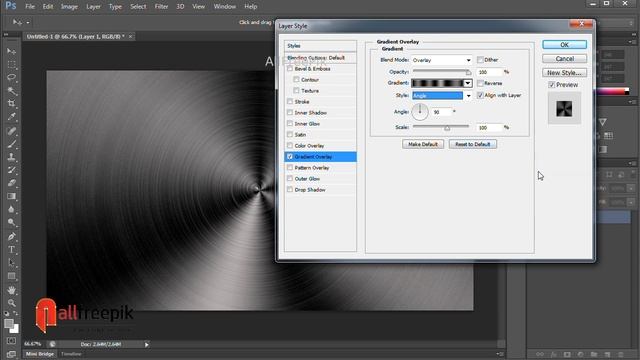Switch to the Mini Bridge tab
Image resolution: width=640 pixels, height=360 pixels.
coord(40,354)
